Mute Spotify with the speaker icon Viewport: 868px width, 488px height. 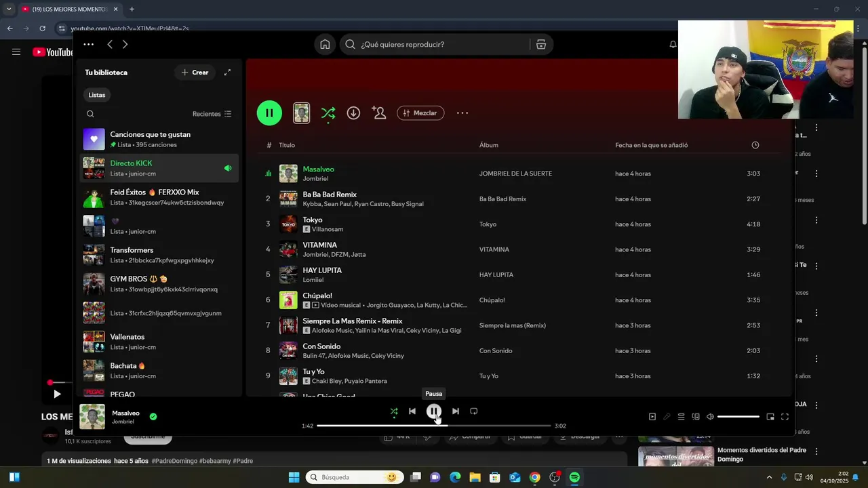[710, 417]
